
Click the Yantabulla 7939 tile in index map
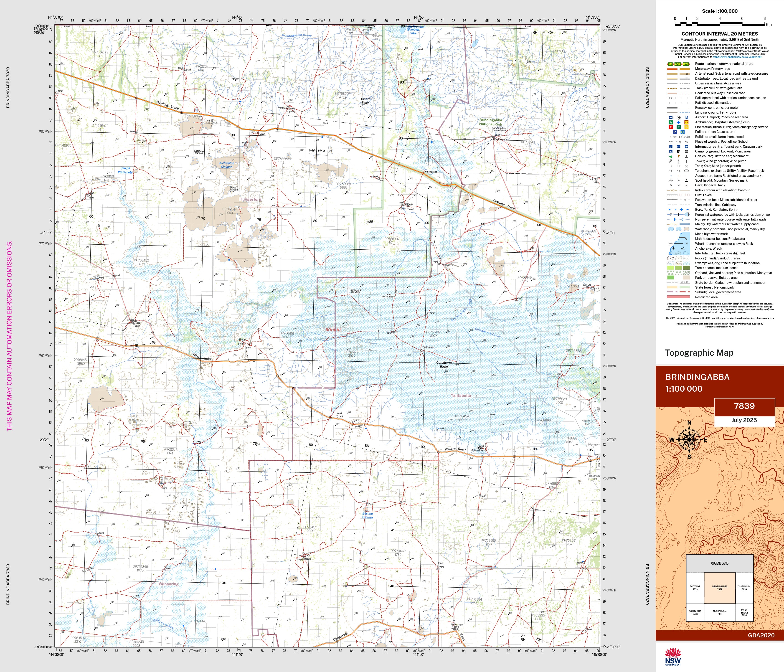point(744,588)
